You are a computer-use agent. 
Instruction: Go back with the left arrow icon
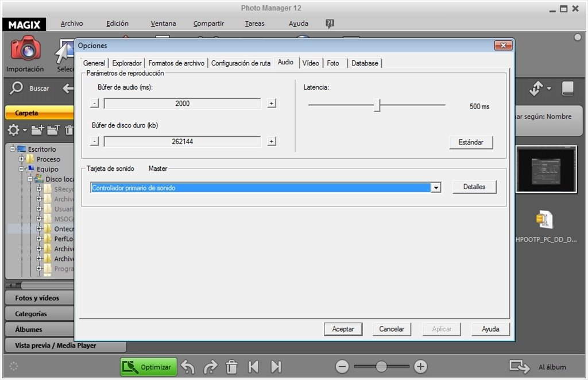click(x=68, y=89)
